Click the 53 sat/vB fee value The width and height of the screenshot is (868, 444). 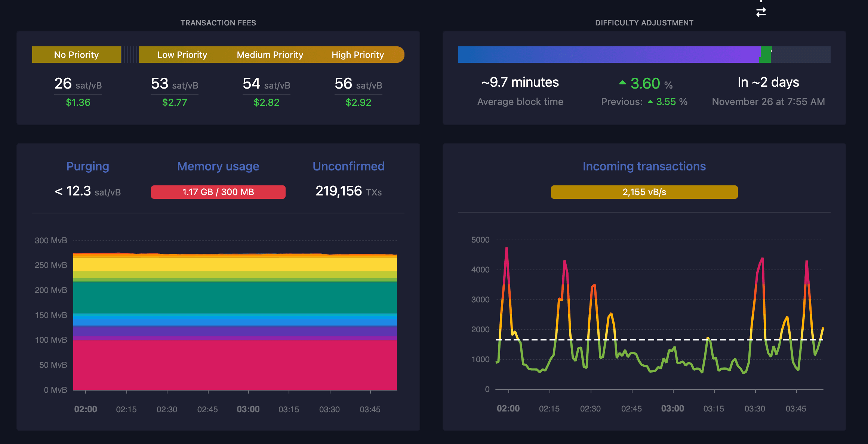(174, 84)
